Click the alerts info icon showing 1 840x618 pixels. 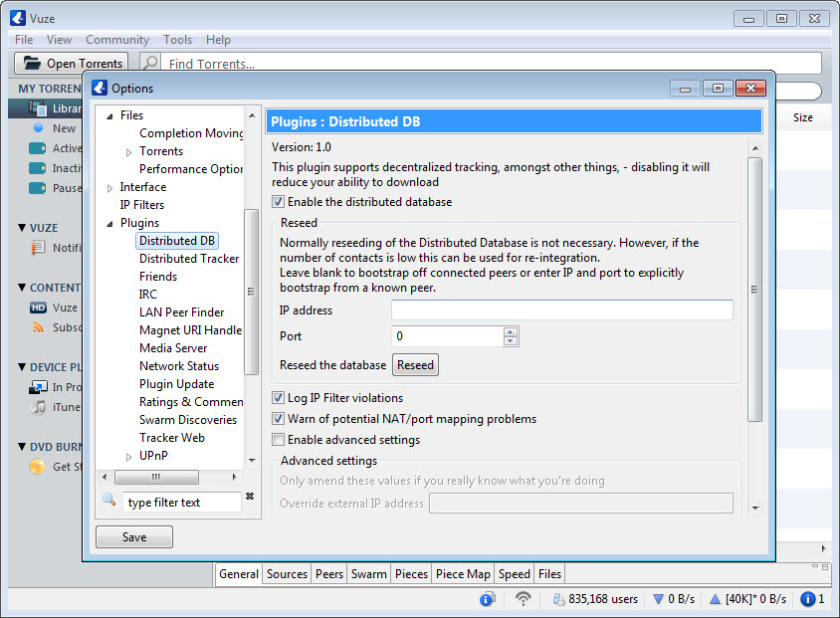point(807,599)
